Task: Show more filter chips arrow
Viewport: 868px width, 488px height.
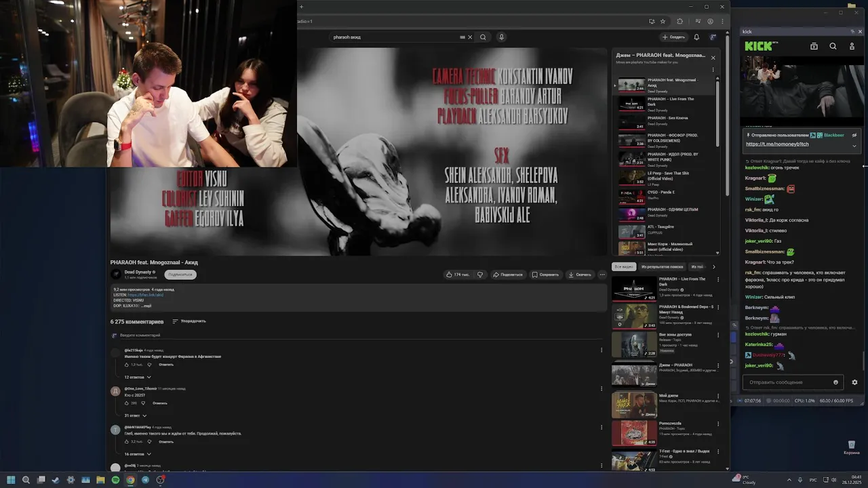Action: tap(713, 267)
